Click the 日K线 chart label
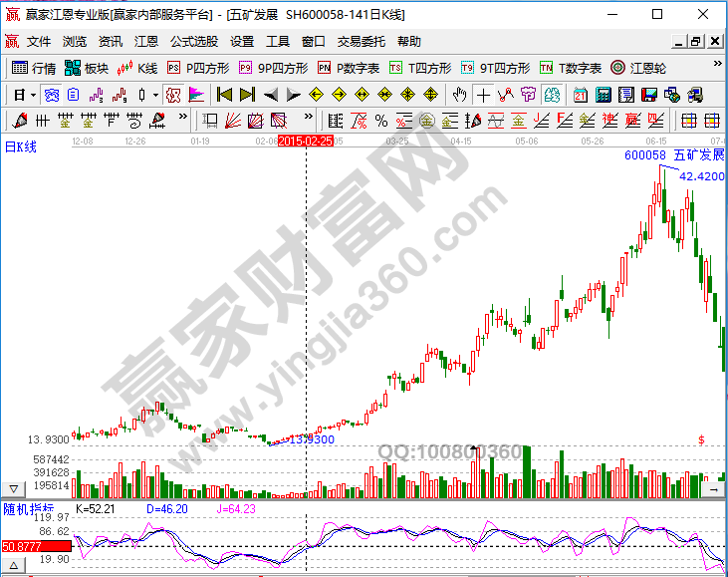The width and height of the screenshot is (728, 577). [21, 147]
